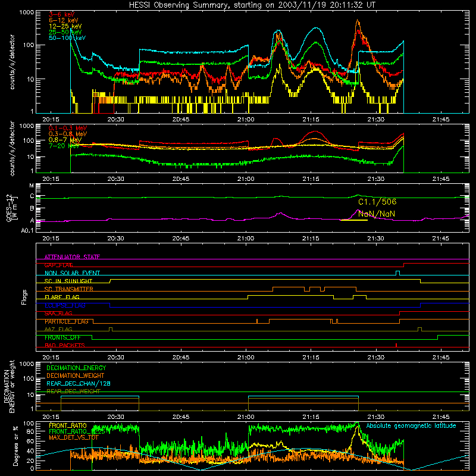476x476 pixels.
Task: Click the 25-50 keV legend entry
Action: (x=65, y=32)
